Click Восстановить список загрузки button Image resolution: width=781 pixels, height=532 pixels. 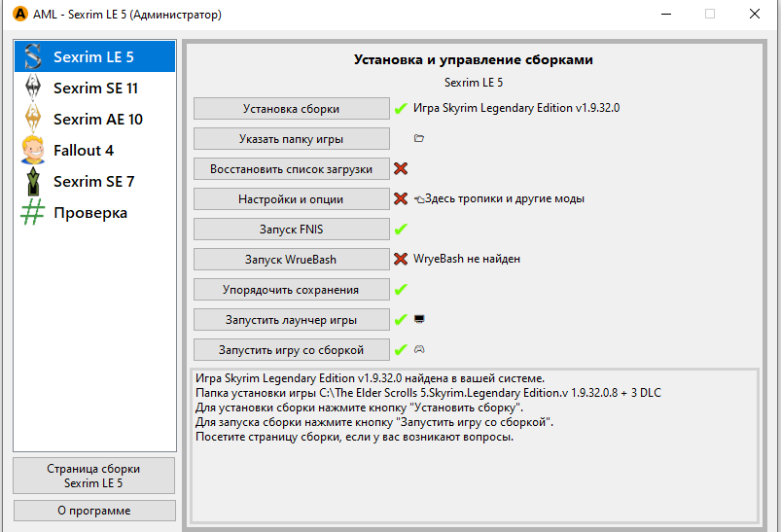(291, 168)
